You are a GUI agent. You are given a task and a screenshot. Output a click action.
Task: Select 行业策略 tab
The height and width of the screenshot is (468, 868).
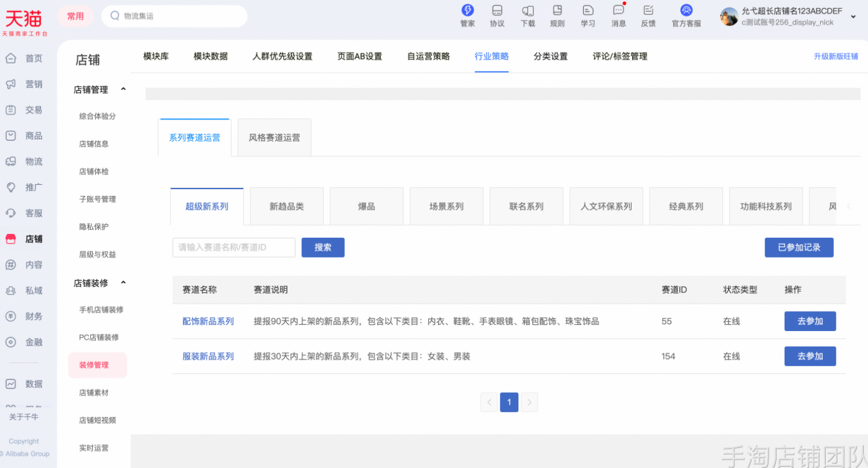(492, 56)
